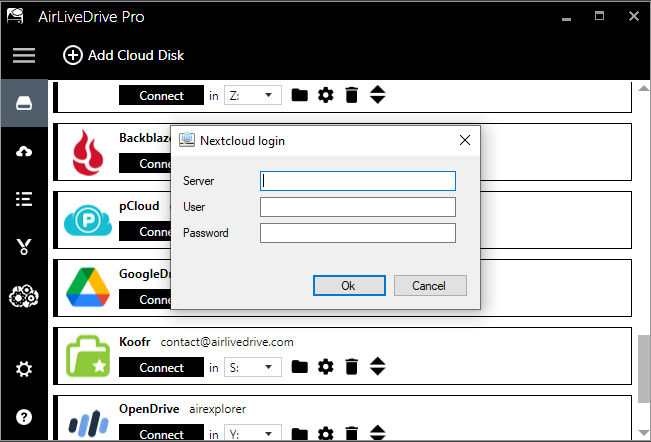651x442 pixels.
Task: Click trash icon in OpenDrive row
Action: tap(352, 434)
